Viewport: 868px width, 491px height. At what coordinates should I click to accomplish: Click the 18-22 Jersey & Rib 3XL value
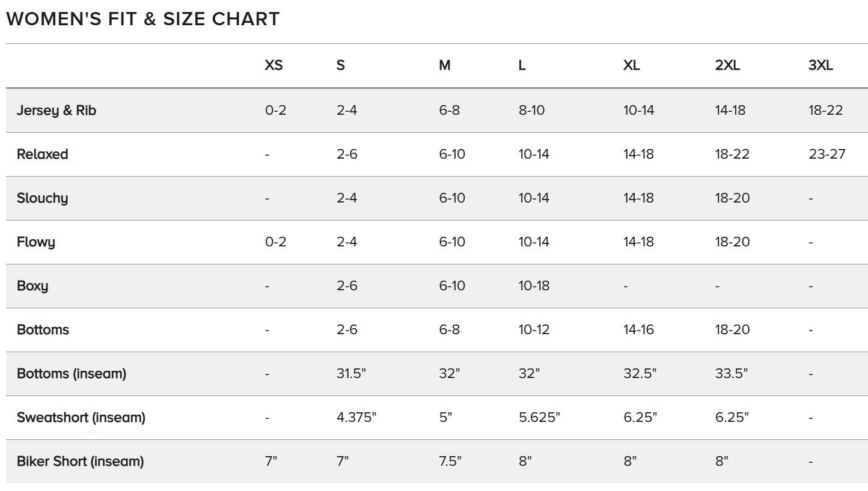click(826, 110)
